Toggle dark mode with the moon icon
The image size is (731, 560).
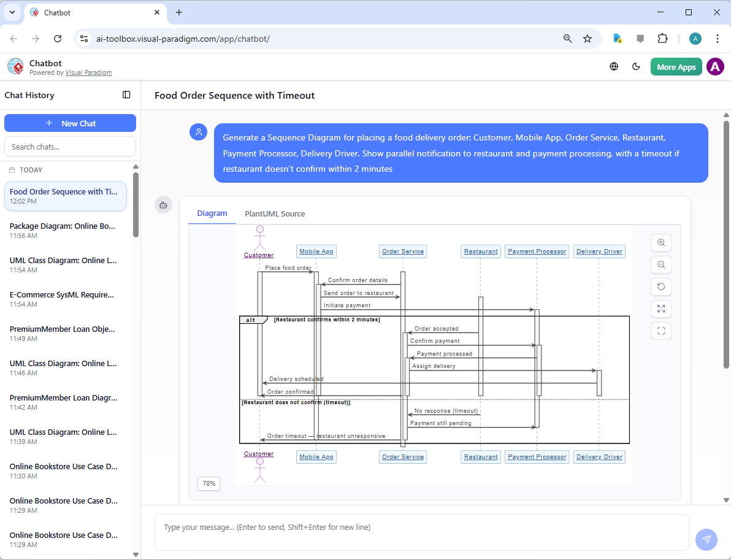636,67
